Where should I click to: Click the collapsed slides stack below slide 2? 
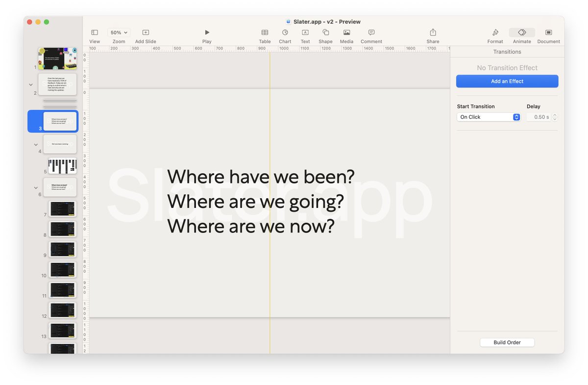tap(60, 103)
